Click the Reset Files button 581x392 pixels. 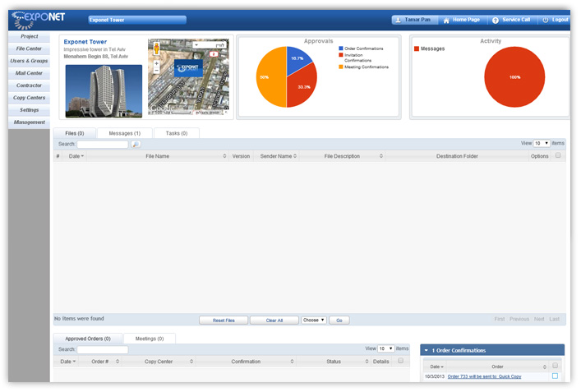(224, 321)
